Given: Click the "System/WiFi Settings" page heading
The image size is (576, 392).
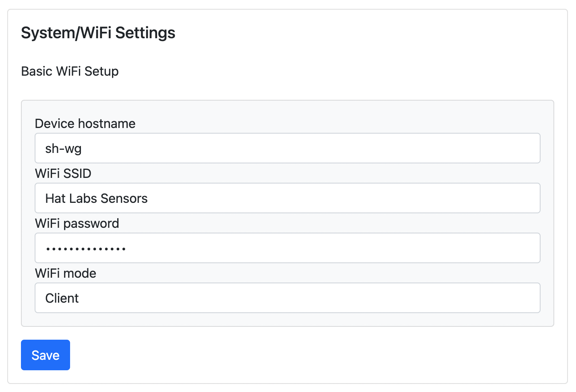Looking at the screenshot, I should point(98,33).
